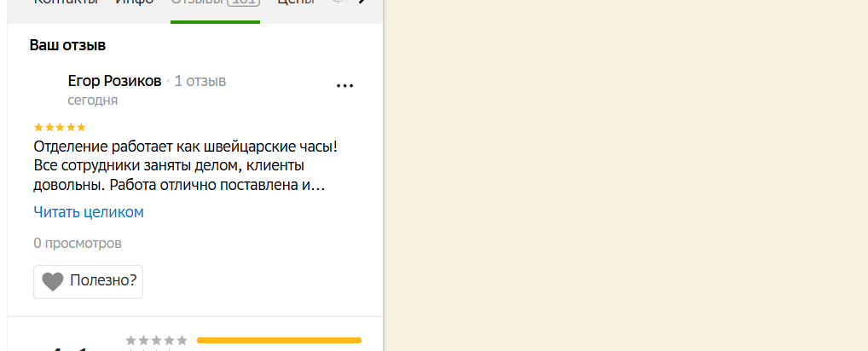Click the grey five-star rating row

click(x=157, y=341)
